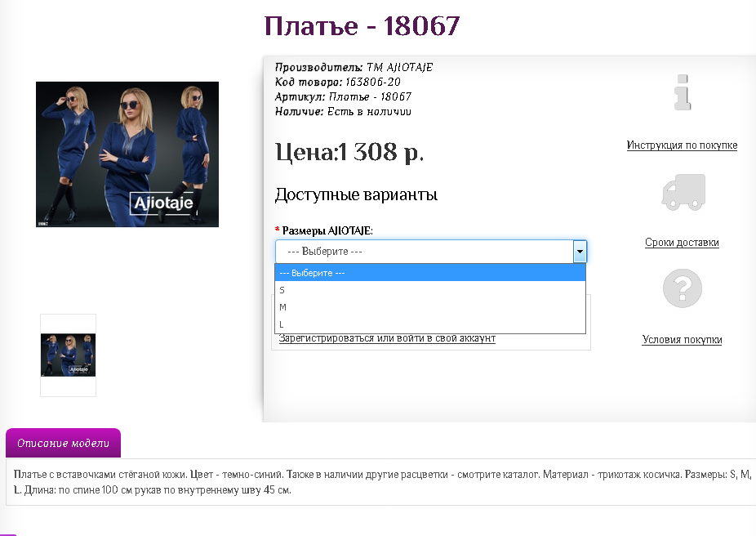
Task: Collapse size list using the dropdown arrow
Action: pos(580,252)
